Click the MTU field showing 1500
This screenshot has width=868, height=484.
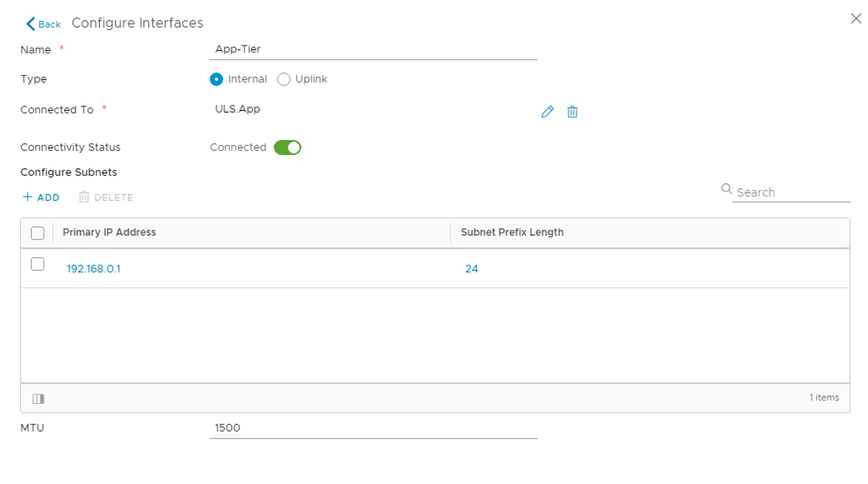pos(373,428)
